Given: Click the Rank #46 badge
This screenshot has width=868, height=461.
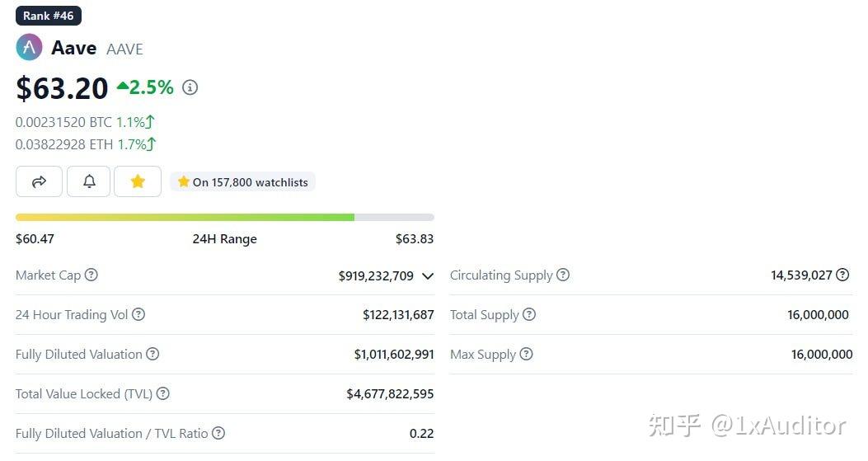Looking at the screenshot, I should pos(49,16).
